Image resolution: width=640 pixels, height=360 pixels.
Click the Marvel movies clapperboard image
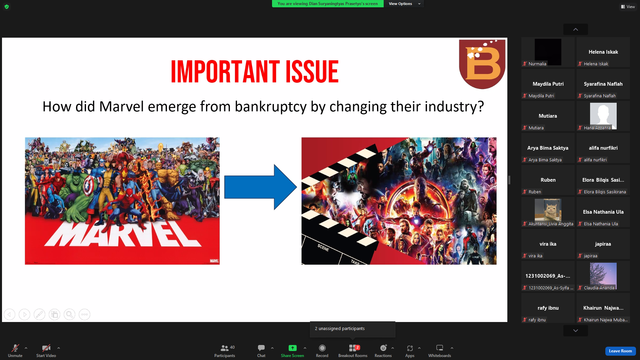[x=399, y=201]
